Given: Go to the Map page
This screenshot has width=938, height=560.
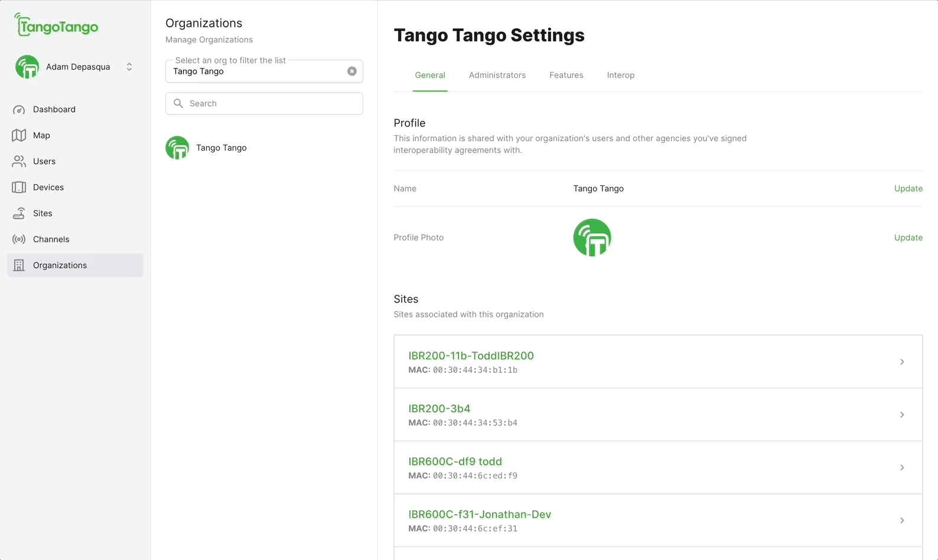Looking at the screenshot, I should pos(75,135).
